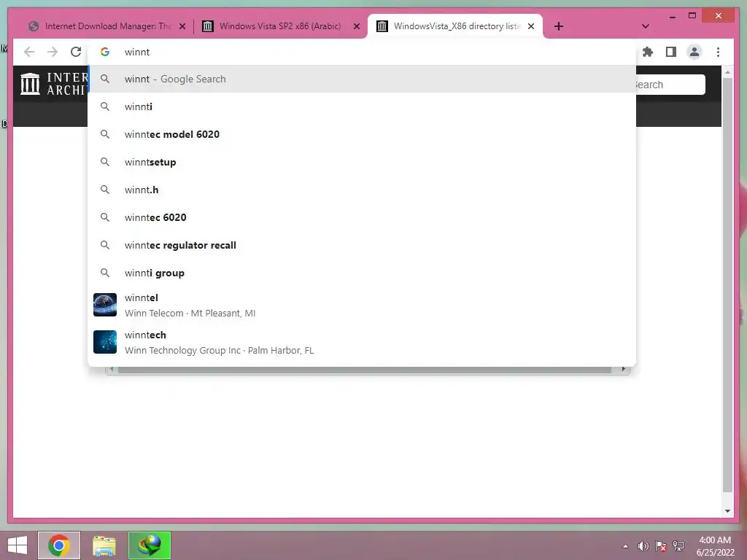This screenshot has height=560, width=747.
Task: Click the search icon beside winnt.h
Action: pos(105,190)
